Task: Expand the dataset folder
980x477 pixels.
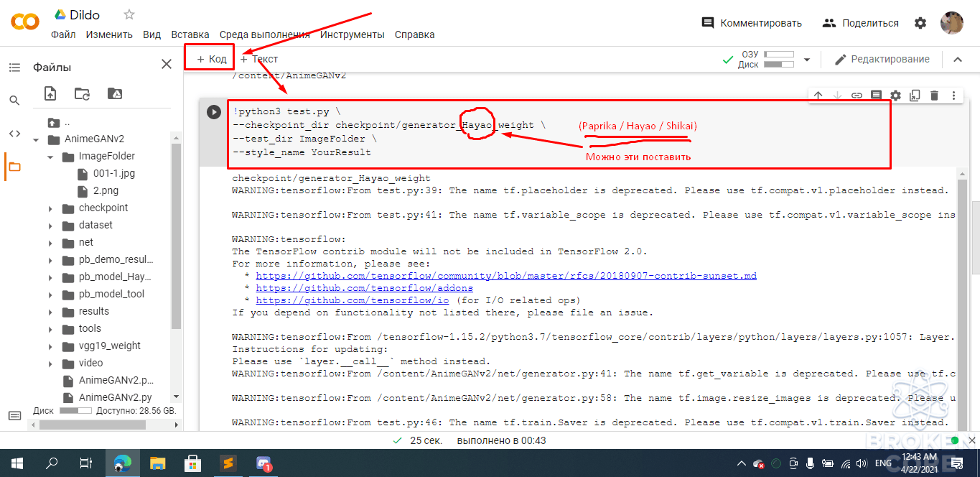Action: tap(50, 226)
